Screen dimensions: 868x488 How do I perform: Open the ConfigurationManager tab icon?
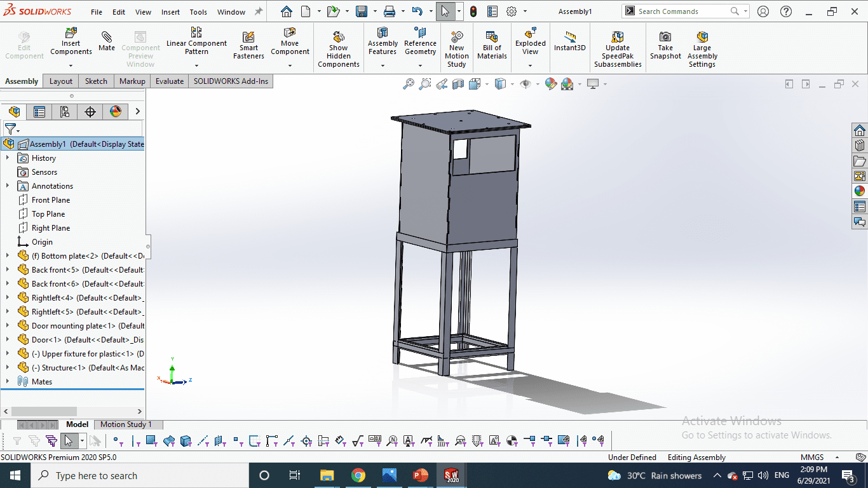coord(65,112)
